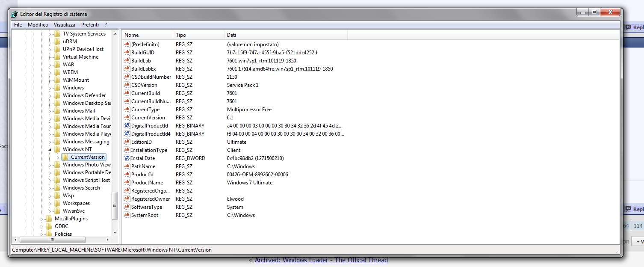This screenshot has height=267, width=644.
Task: Click the Windows Defender folder icon
Action: [x=57, y=95]
